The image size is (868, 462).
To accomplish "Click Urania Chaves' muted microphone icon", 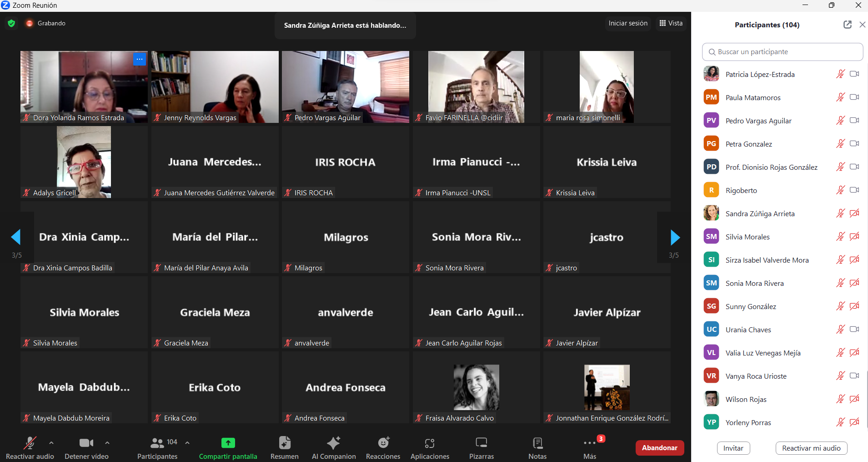I will tap(841, 329).
